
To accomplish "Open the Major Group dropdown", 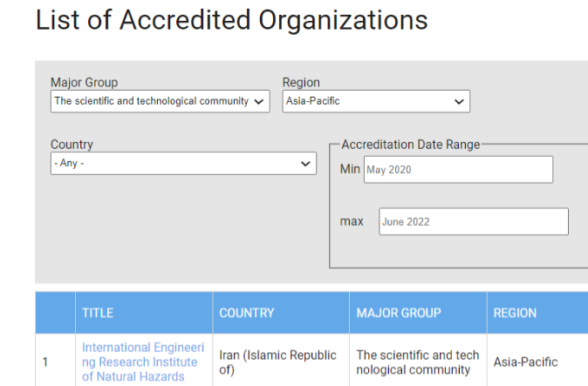I will (161, 101).
